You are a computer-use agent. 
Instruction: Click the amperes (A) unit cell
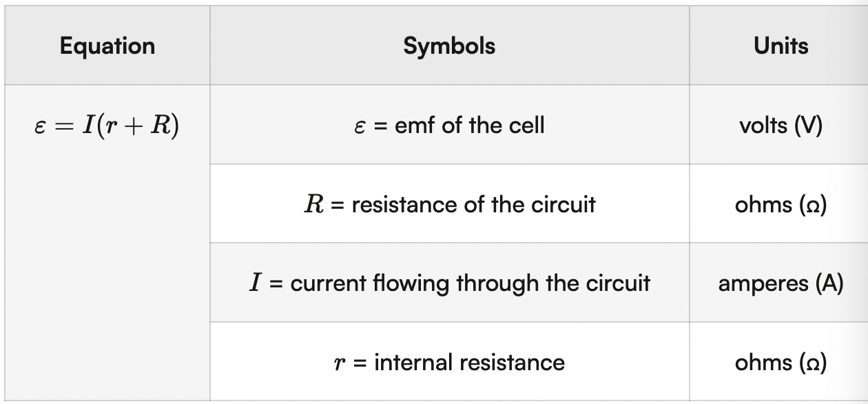coord(781,283)
